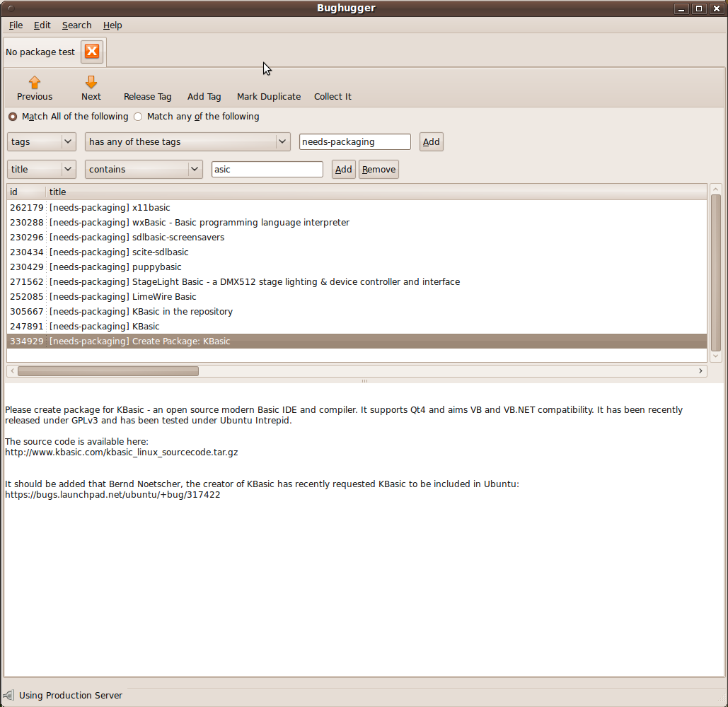Select bug 252085 LimeWire Basic
The image size is (728, 707).
click(357, 296)
